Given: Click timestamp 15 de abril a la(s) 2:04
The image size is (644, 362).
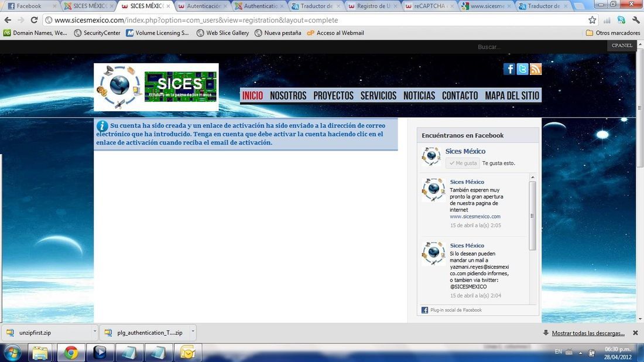Looking at the screenshot, I should [x=475, y=295].
